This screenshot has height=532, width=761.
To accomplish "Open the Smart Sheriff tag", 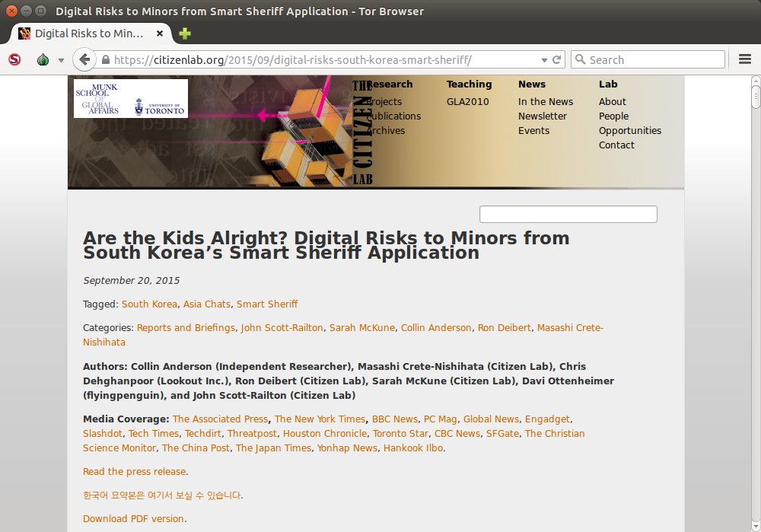I will pyautogui.click(x=267, y=304).
